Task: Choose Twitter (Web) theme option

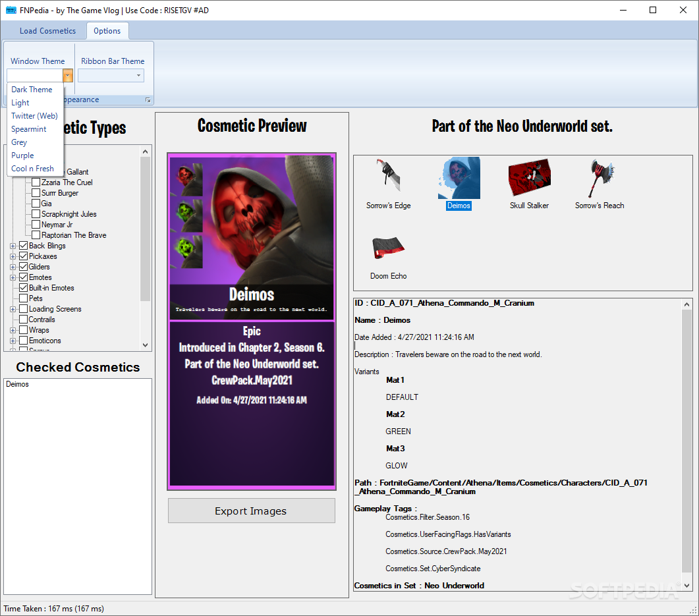Action: 35,116
